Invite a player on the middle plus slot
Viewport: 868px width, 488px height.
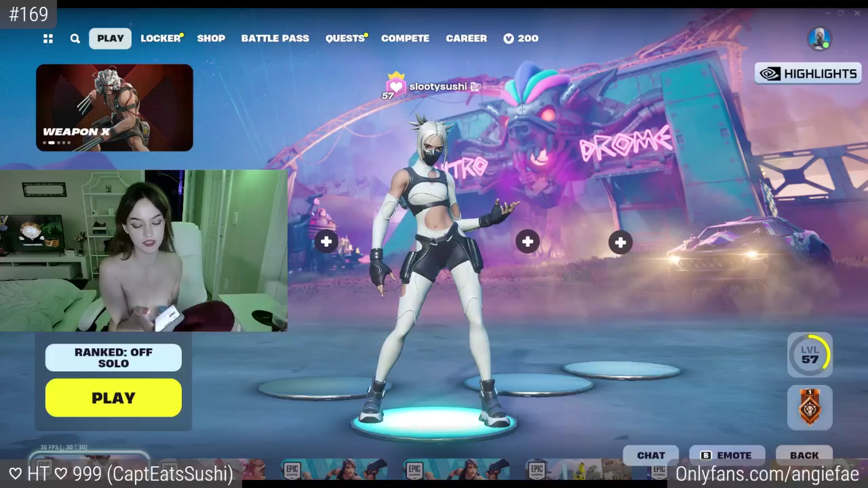(528, 242)
